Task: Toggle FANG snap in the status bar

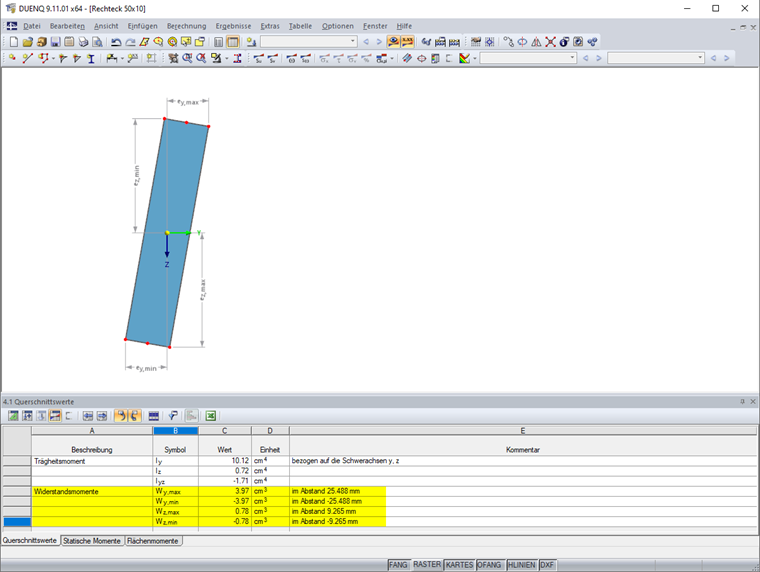Action: point(398,565)
